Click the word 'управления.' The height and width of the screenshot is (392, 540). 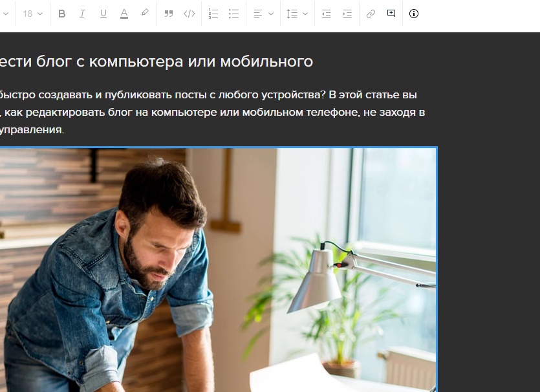coord(32,130)
